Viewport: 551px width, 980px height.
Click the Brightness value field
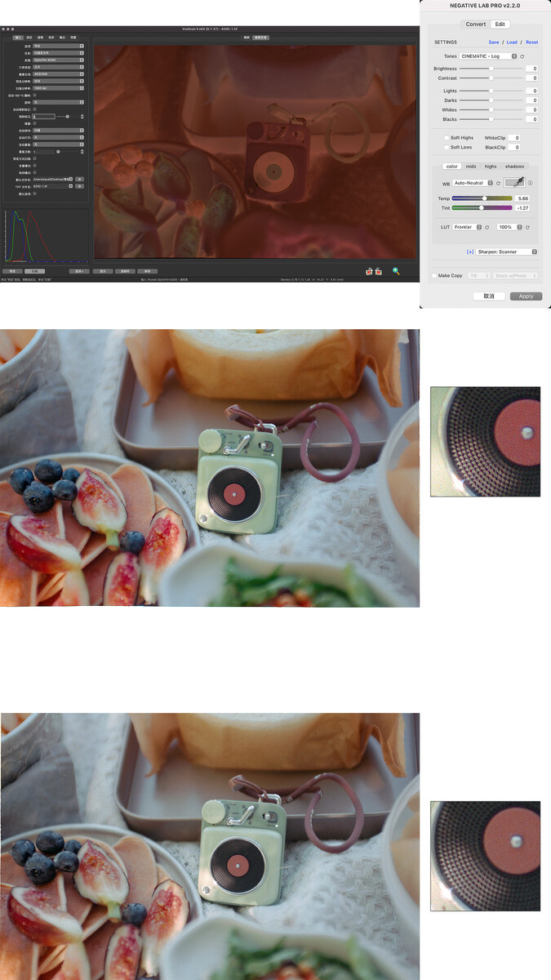531,69
